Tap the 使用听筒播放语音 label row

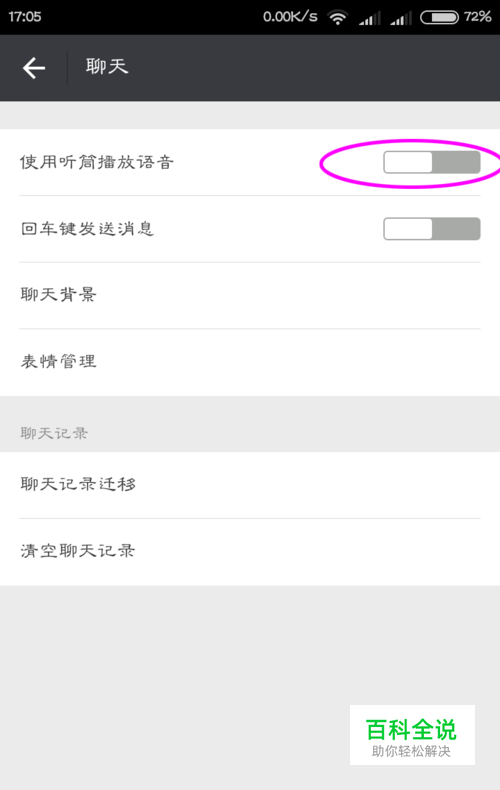click(250, 162)
